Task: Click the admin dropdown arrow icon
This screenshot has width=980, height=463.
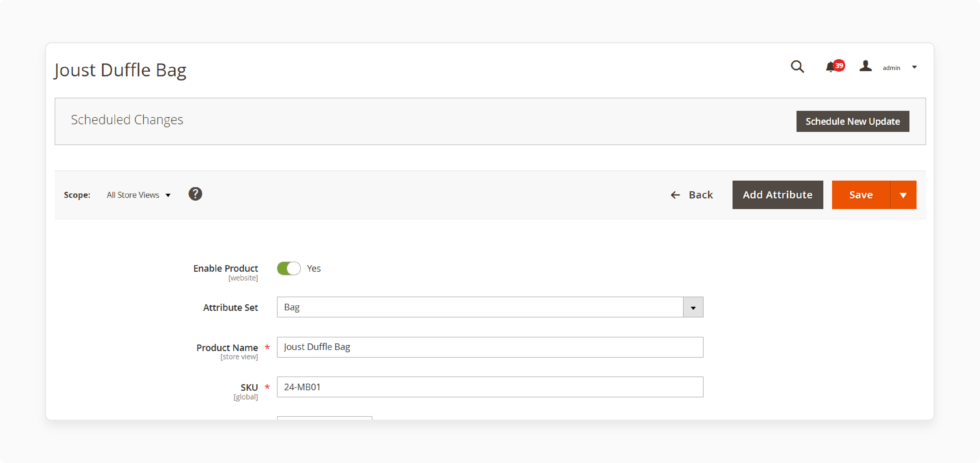Action: click(x=916, y=68)
